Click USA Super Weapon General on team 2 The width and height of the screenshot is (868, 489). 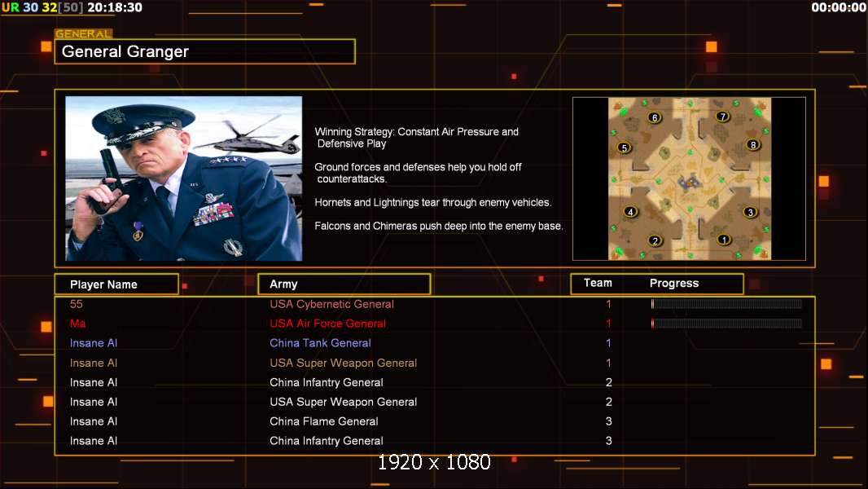click(344, 402)
